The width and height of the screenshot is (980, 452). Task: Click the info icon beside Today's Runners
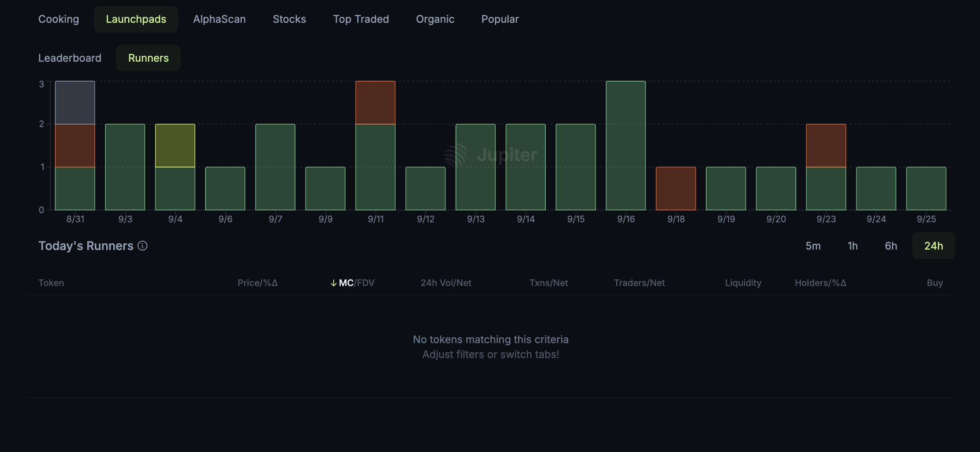pyautogui.click(x=143, y=246)
